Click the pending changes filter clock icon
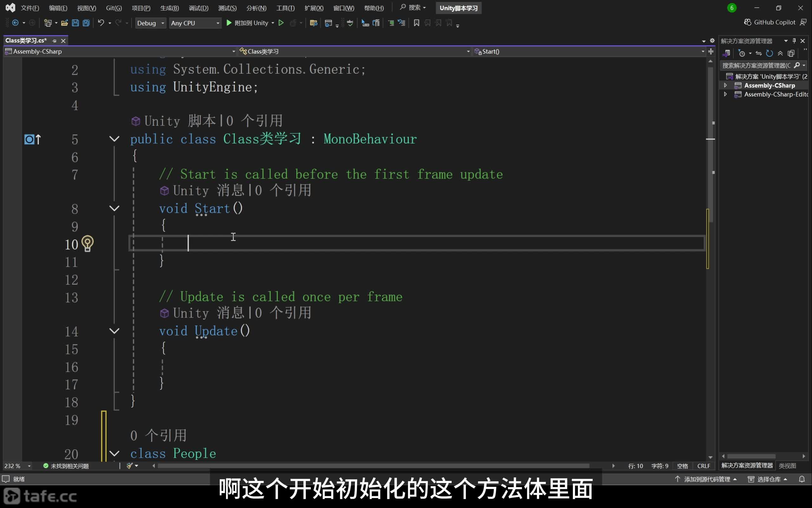This screenshot has height=508, width=812. [x=742, y=53]
